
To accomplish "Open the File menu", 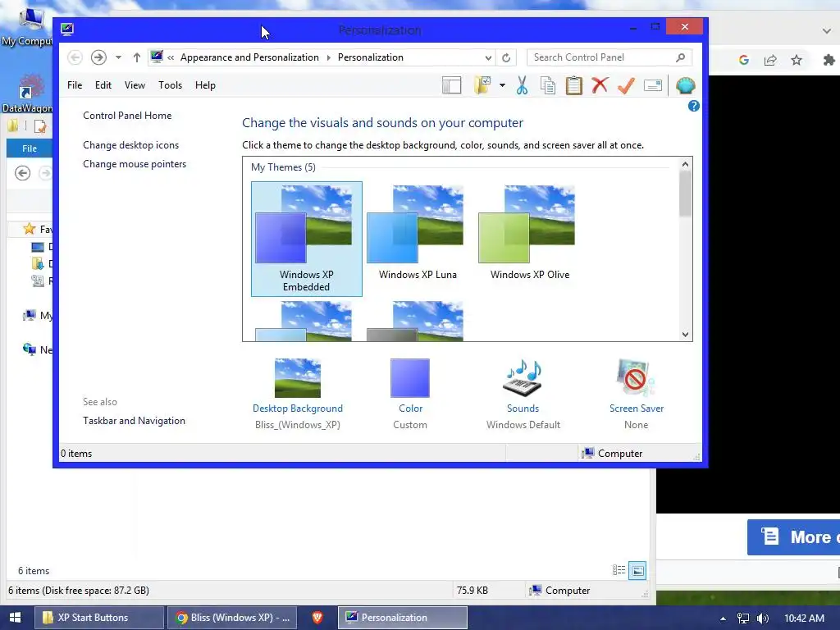I will click(x=75, y=85).
